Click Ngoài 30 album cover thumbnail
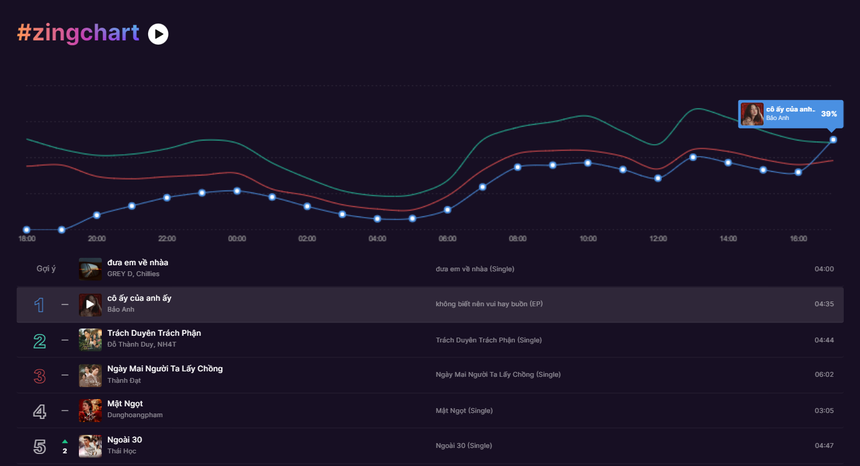860x466 pixels. point(90,446)
